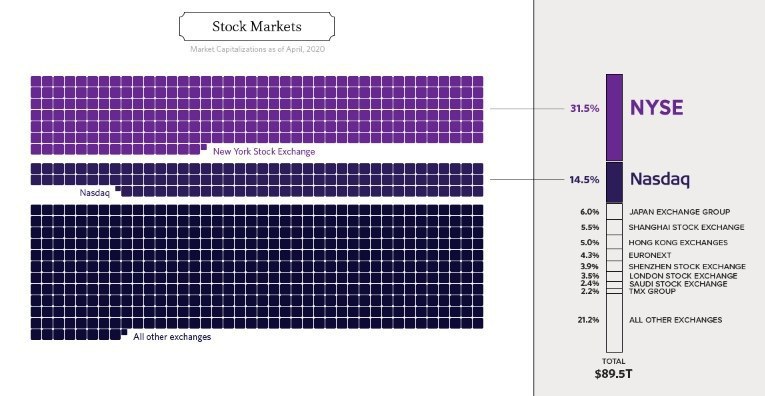Select London Stock Exchange label
This screenshot has width=765, height=396.
[x=683, y=276]
